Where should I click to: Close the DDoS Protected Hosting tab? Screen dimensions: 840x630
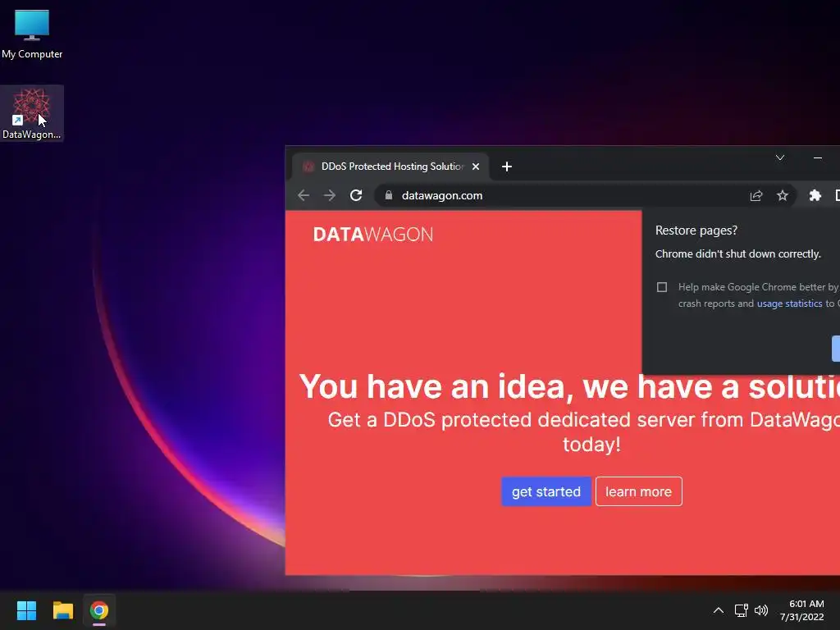click(x=475, y=167)
